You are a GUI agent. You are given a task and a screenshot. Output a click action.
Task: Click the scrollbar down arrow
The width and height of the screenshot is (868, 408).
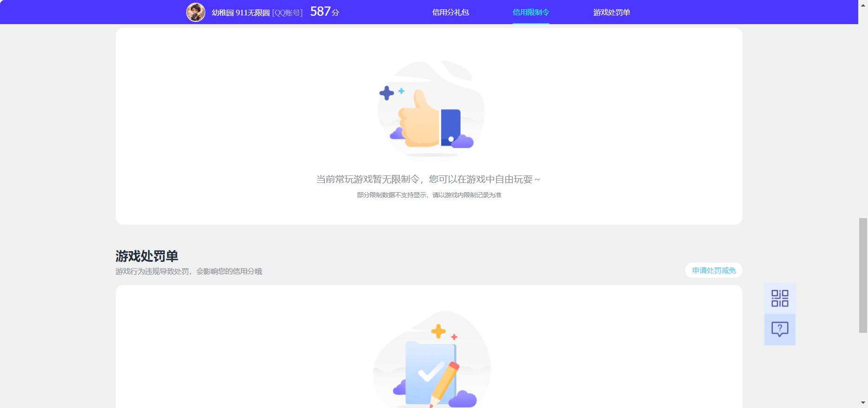coord(863,403)
